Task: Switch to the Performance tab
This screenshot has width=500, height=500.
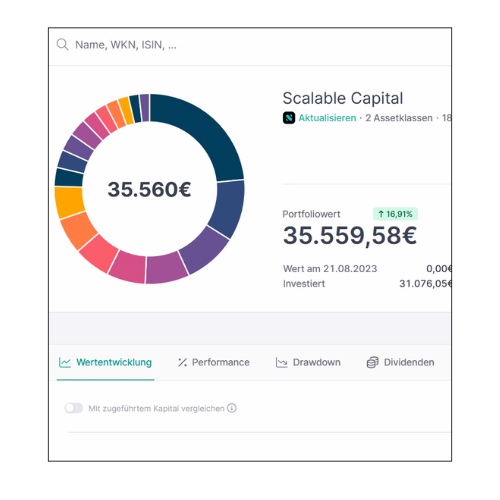Action: (214, 362)
